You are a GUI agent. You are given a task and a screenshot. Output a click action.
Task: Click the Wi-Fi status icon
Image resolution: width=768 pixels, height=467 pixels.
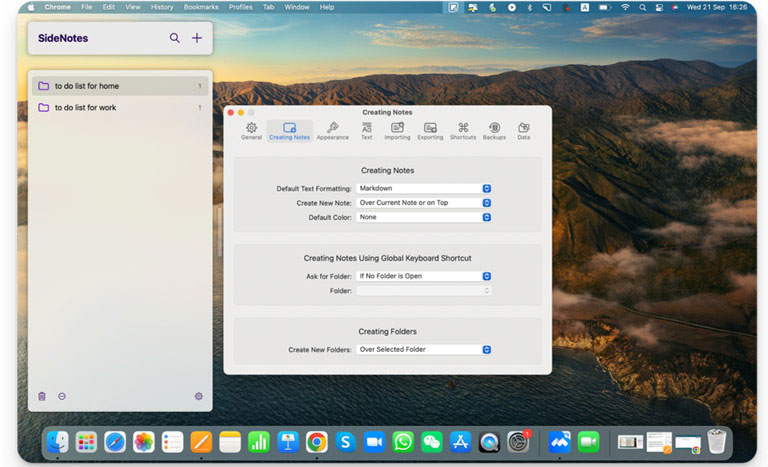pyautogui.click(x=625, y=7)
